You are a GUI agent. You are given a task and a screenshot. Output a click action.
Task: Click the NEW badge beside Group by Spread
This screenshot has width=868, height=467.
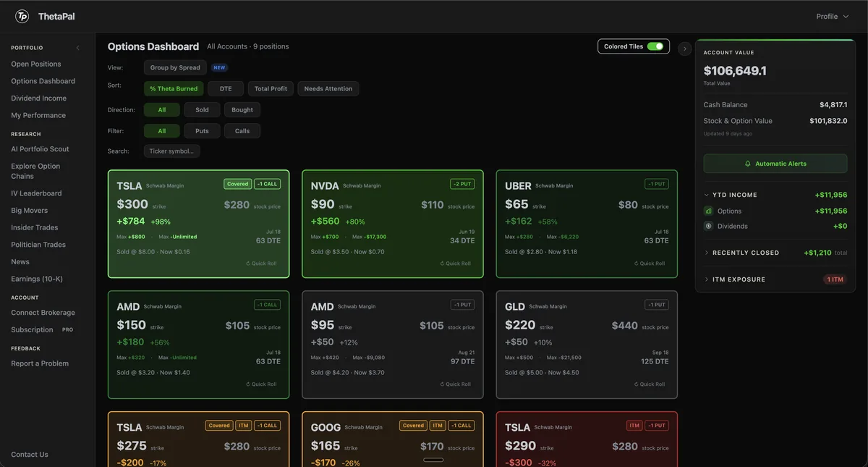tap(219, 67)
